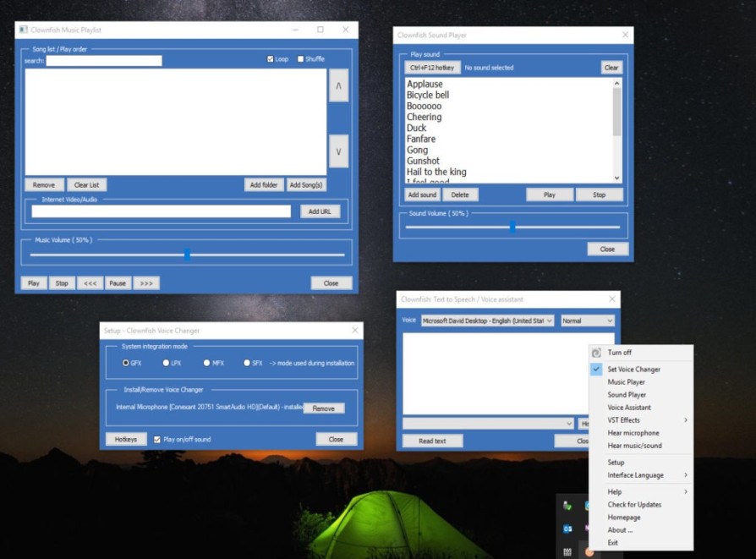Click the grid icon in the system tray
Screen dimensions: 756x559
coord(568,551)
